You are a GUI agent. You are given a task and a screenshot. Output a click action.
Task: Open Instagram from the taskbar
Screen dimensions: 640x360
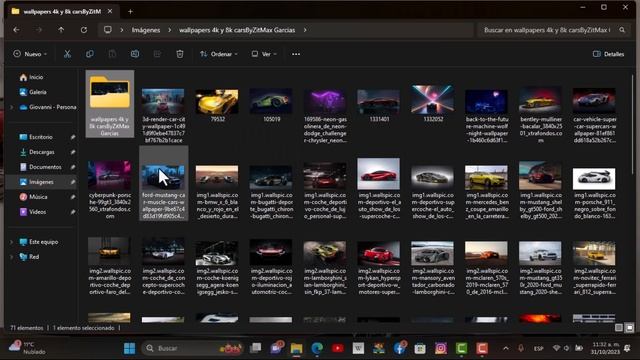point(441,348)
